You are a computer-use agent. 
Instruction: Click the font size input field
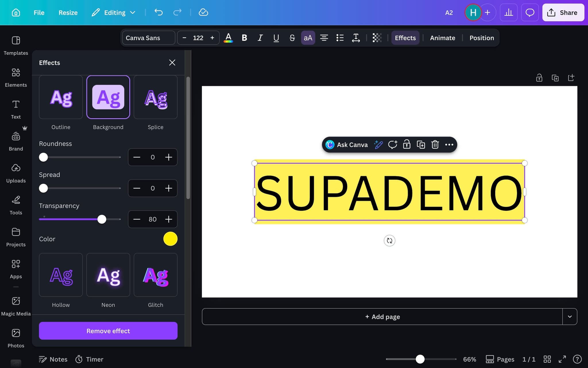pos(198,38)
